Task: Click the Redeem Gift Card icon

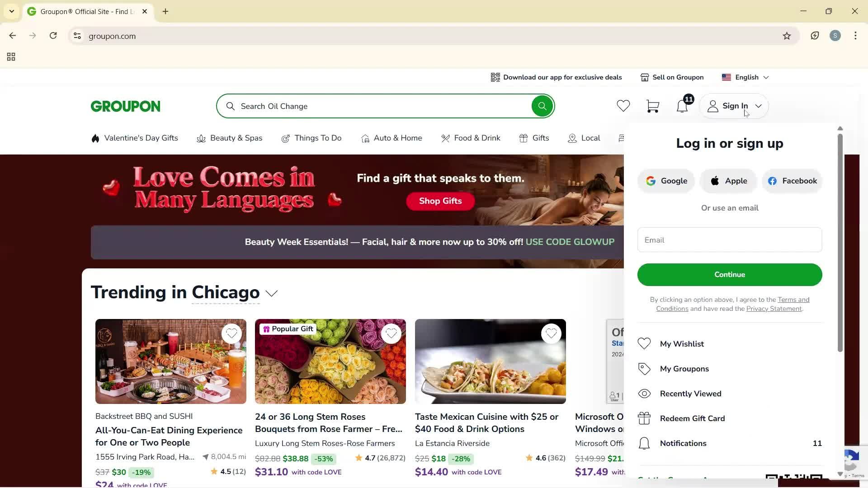Action: point(644,418)
